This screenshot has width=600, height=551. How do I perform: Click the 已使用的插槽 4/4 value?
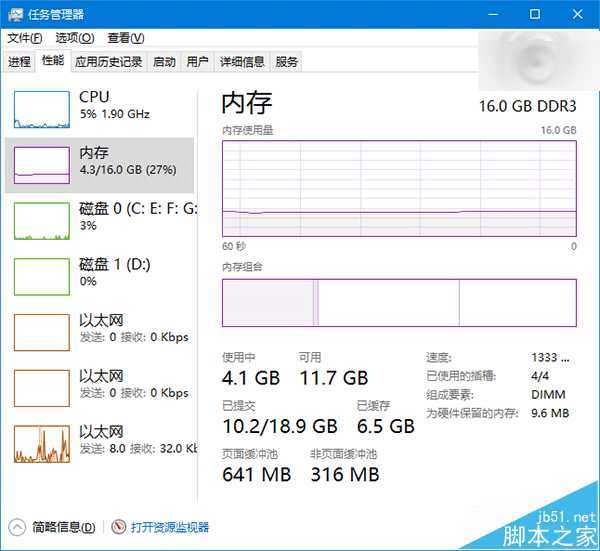pyautogui.click(x=540, y=376)
